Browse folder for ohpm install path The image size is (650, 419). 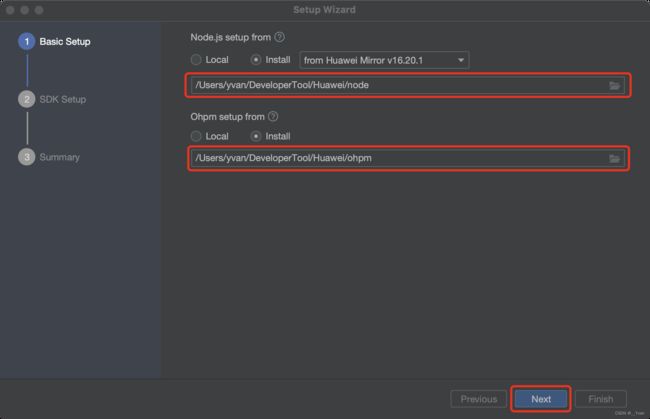(614, 158)
